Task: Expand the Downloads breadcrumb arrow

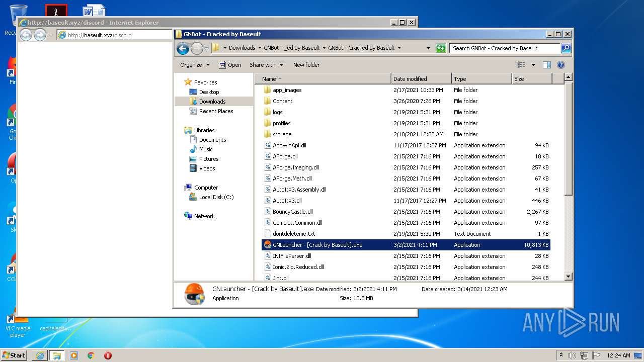Action: (x=260, y=48)
